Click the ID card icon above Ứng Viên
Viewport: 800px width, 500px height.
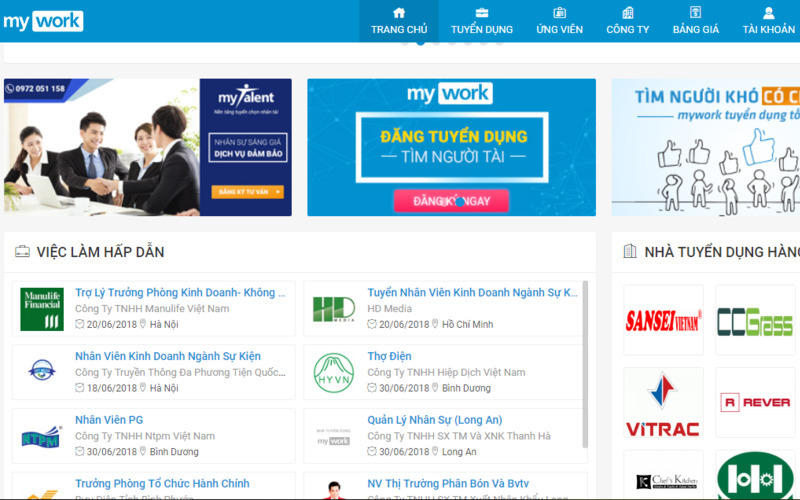[560, 12]
